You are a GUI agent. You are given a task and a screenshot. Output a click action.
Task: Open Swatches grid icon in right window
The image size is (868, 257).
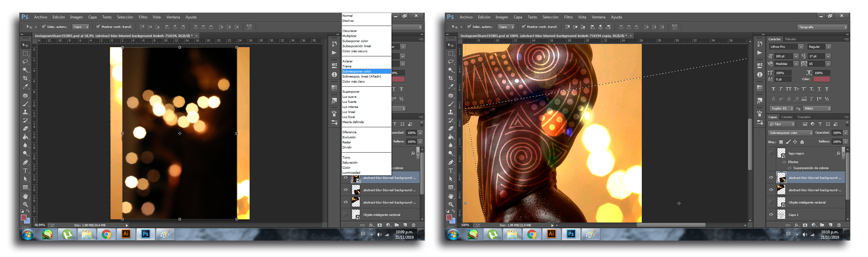coord(760,88)
